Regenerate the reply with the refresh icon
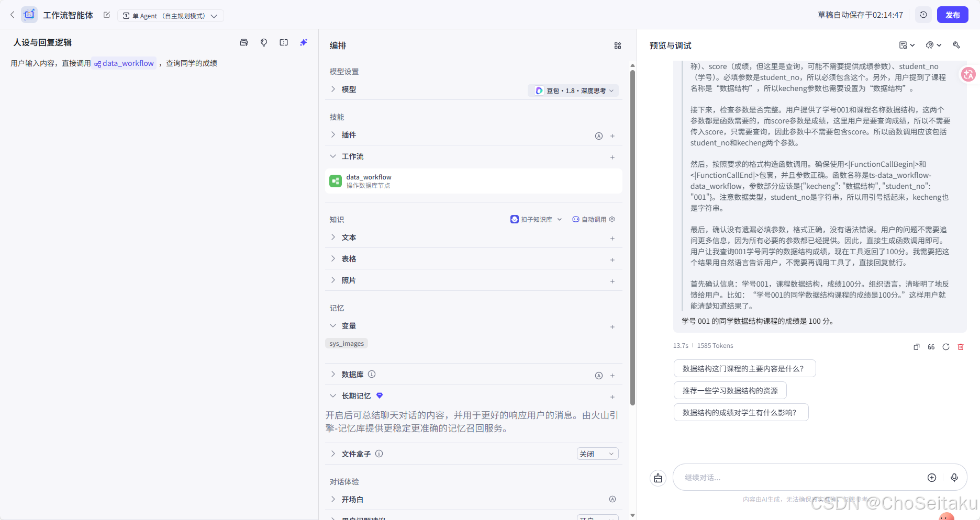The height and width of the screenshot is (520, 980). (946, 347)
